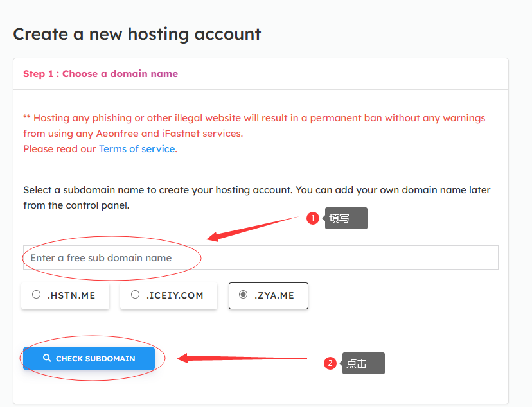Image resolution: width=532 pixels, height=407 pixels.
Task: Open the Terms of service link
Action: [137, 149]
